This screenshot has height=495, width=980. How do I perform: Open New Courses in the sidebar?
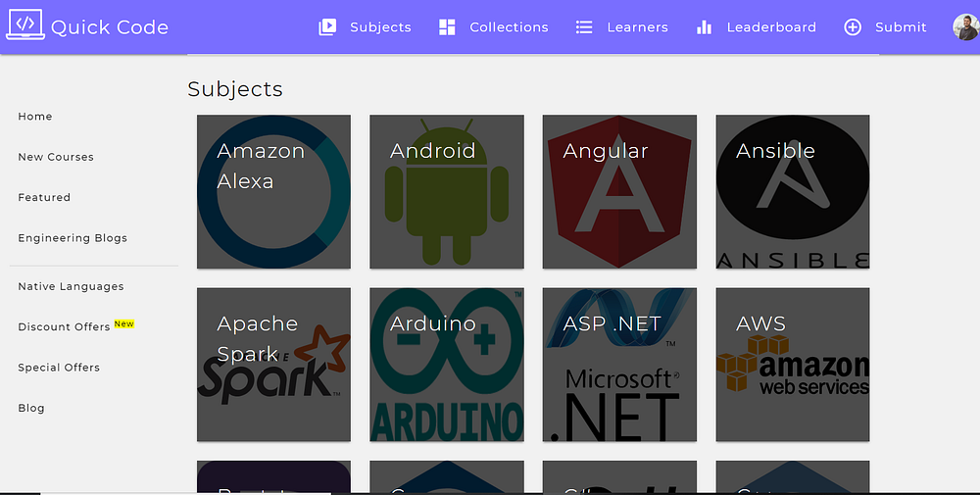point(56,157)
